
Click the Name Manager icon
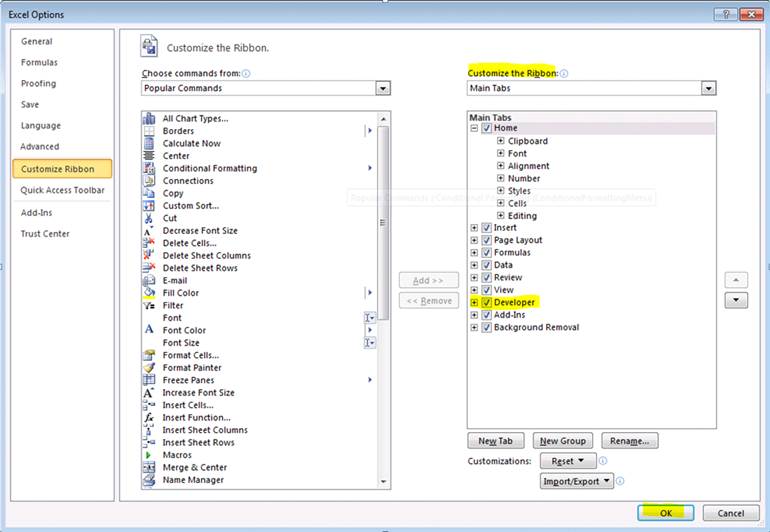point(149,480)
